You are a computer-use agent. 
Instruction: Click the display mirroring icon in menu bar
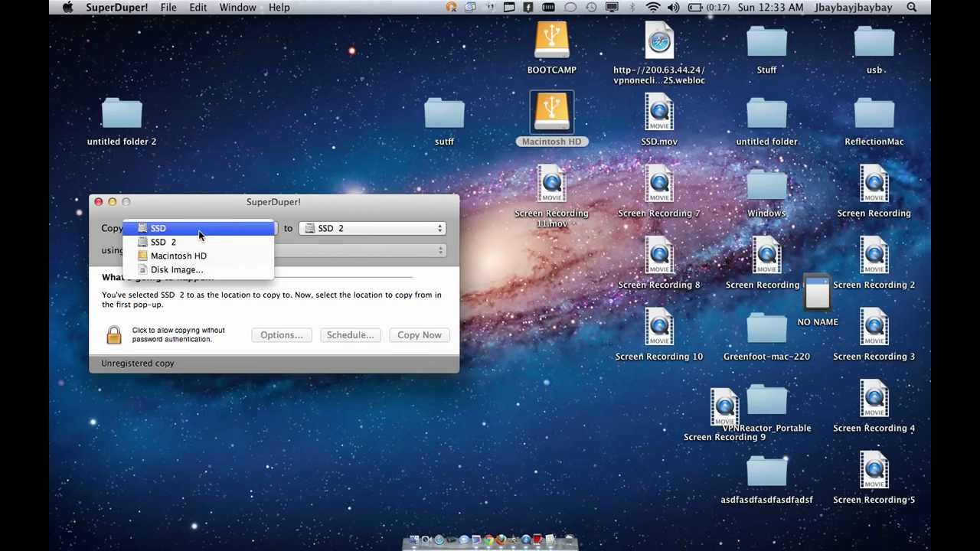pos(612,7)
